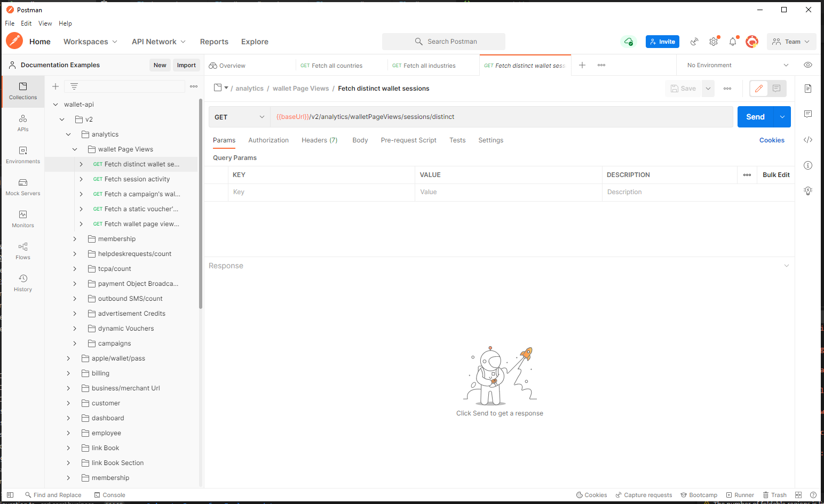824x504 pixels.
Task: Open the two-pane view icon in status bar
Action: coord(798,495)
